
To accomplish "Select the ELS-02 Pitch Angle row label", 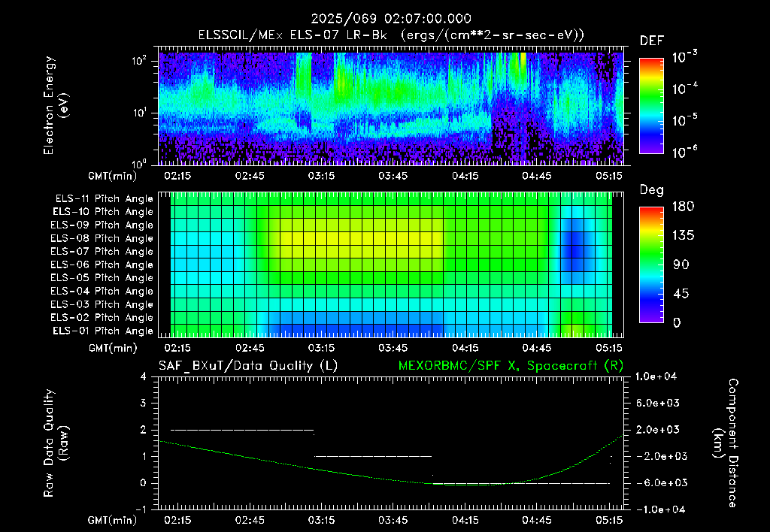I will coord(102,318).
